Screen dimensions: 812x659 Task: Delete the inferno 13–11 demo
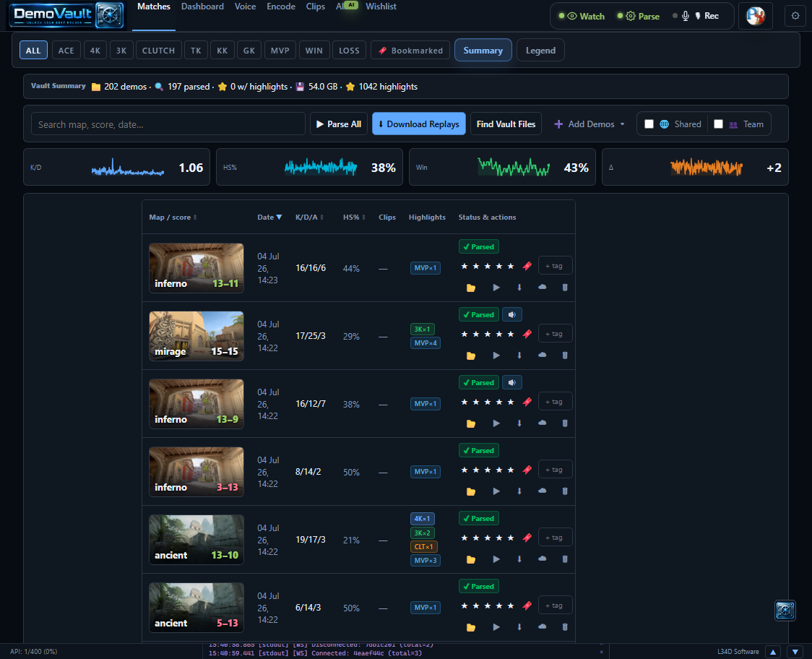565,288
